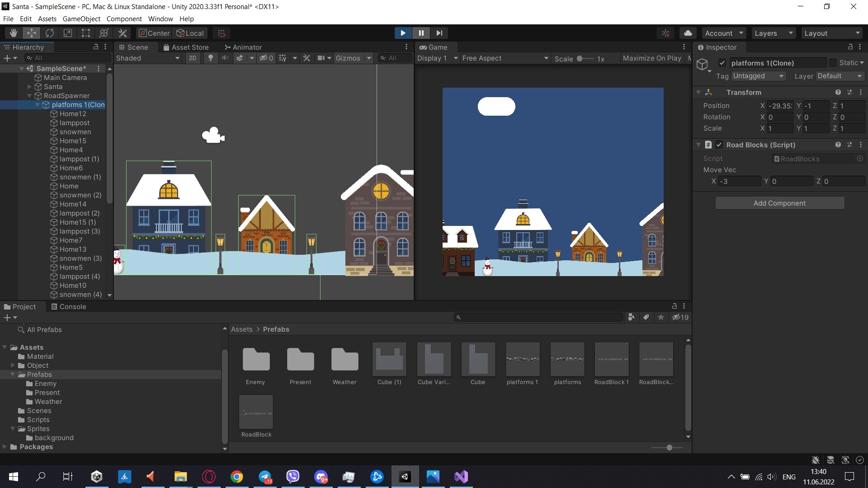Click the Add Component button

point(779,202)
